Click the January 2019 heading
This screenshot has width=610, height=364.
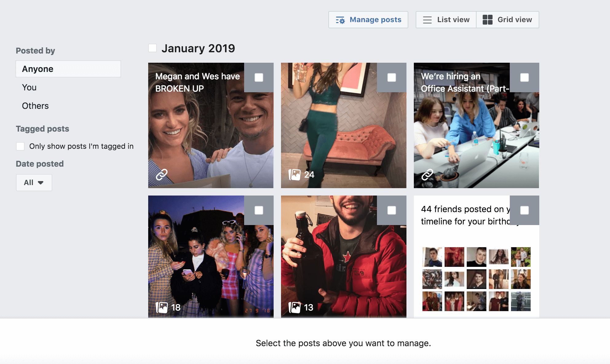point(198,48)
